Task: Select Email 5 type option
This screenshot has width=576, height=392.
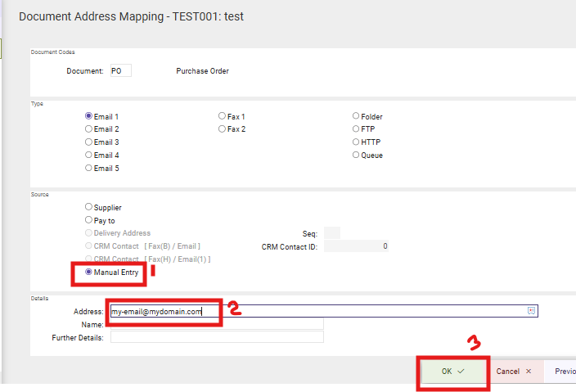Action: point(89,168)
